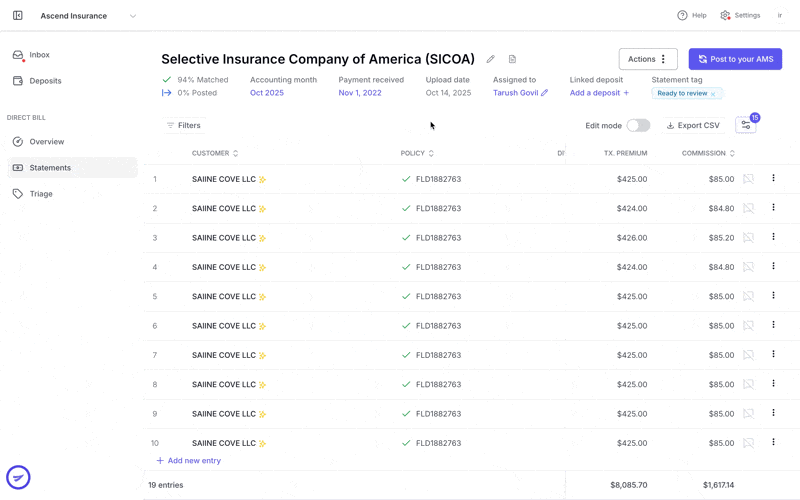Sort by the CUSTOMER column
Screen dimensions: 800x500
(x=215, y=153)
